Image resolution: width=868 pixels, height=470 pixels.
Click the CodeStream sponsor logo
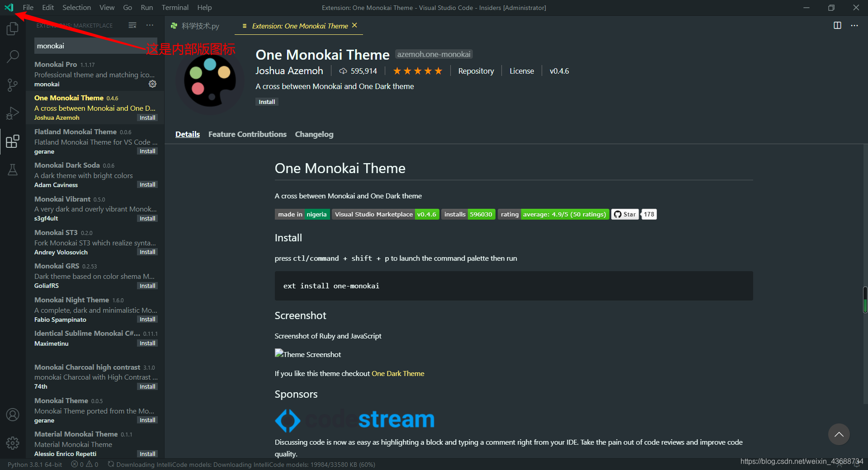click(354, 420)
